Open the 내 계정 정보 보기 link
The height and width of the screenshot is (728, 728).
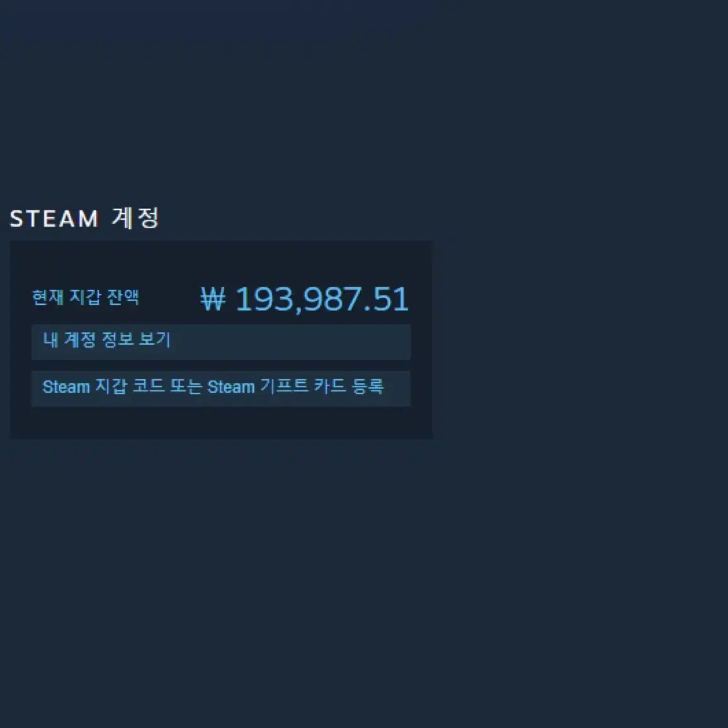[x=221, y=342]
